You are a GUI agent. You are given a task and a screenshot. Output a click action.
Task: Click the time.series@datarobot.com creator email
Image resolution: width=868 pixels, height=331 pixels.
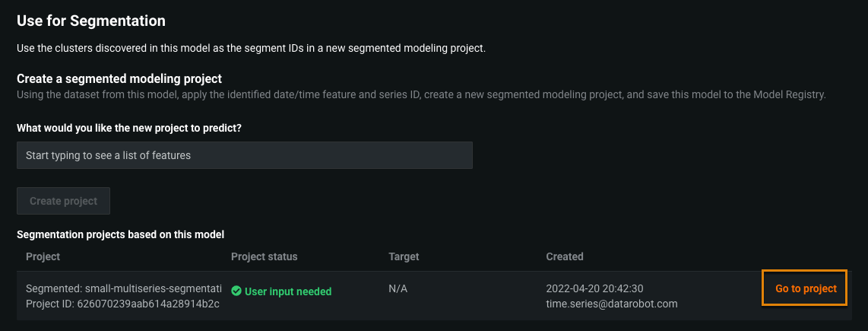(x=611, y=304)
